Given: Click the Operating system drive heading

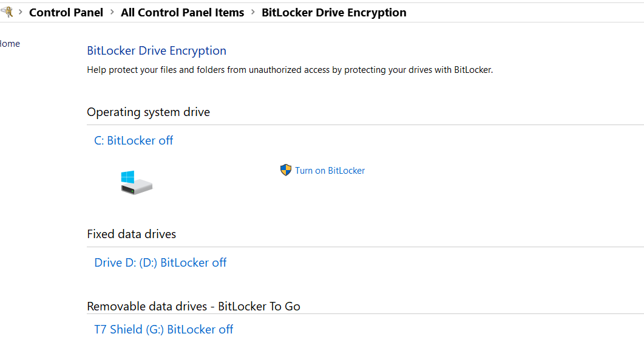Looking at the screenshot, I should coord(148,112).
